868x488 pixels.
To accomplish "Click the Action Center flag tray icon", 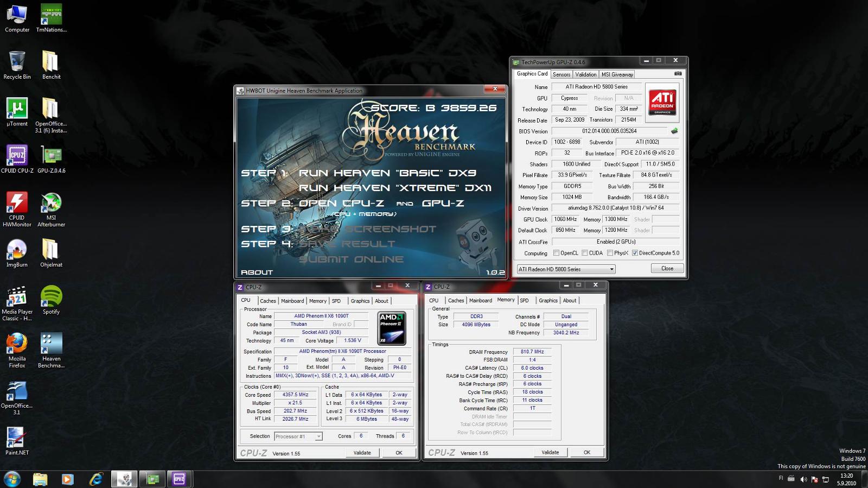I will tap(814, 479).
